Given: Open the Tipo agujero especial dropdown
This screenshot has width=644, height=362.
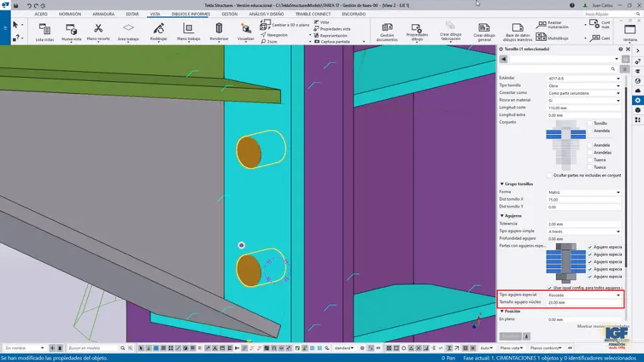Looking at the screenshot, I should [583, 295].
